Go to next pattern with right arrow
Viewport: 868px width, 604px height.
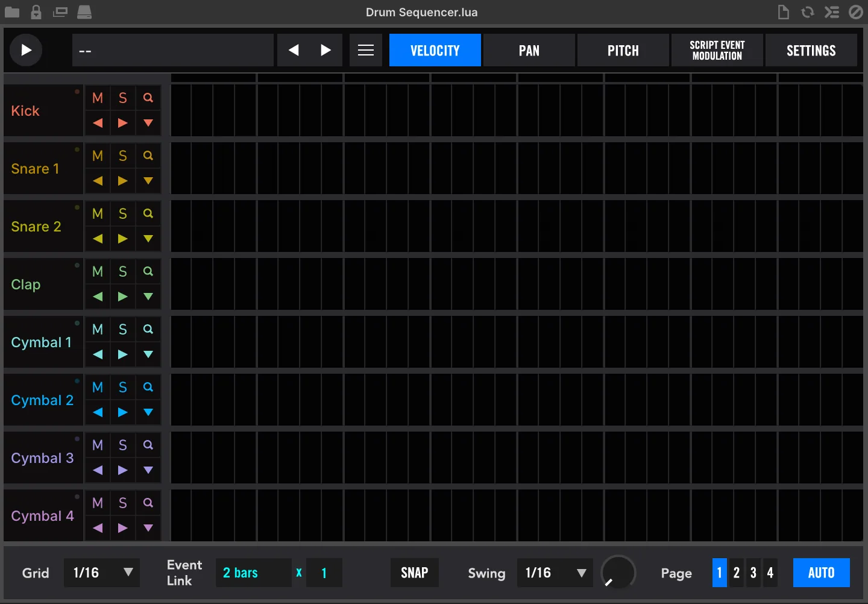(325, 50)
